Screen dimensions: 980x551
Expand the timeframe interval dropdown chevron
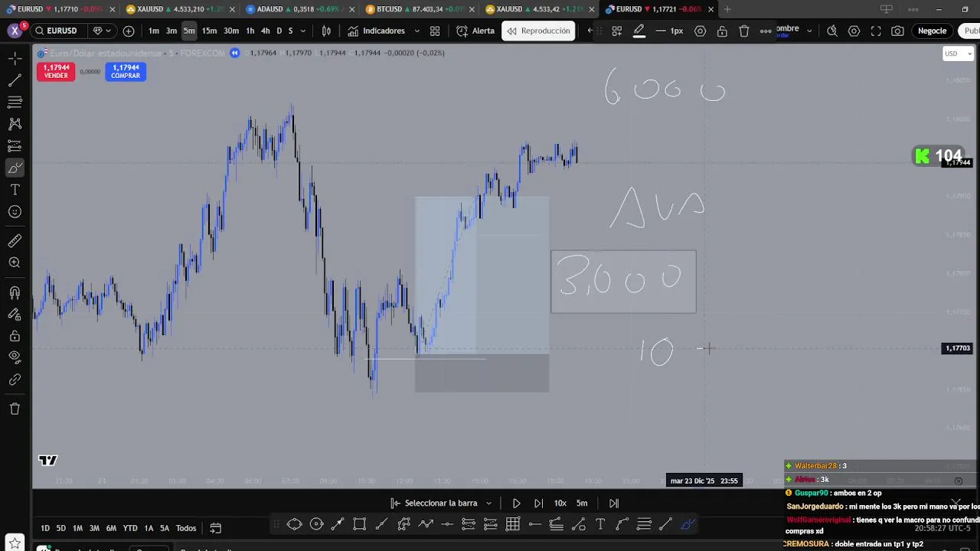[303, 31]
